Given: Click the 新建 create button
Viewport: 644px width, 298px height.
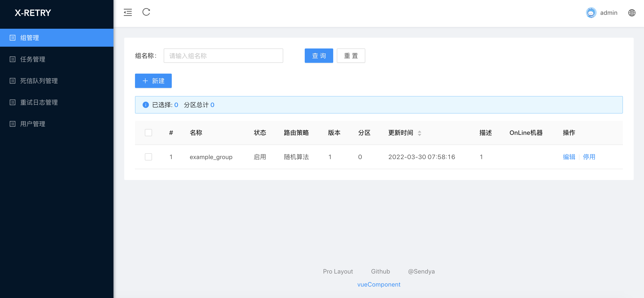Looking at the screenshot, I should tap(153, 81).
